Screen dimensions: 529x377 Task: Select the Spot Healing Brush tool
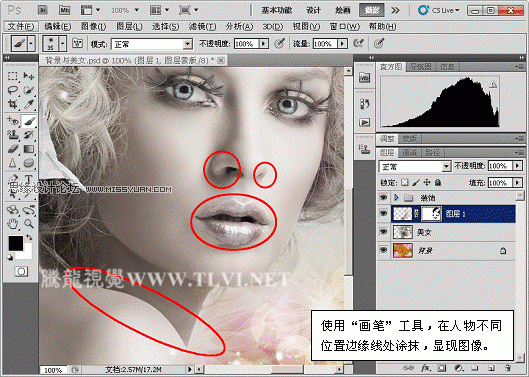(13, 120)
